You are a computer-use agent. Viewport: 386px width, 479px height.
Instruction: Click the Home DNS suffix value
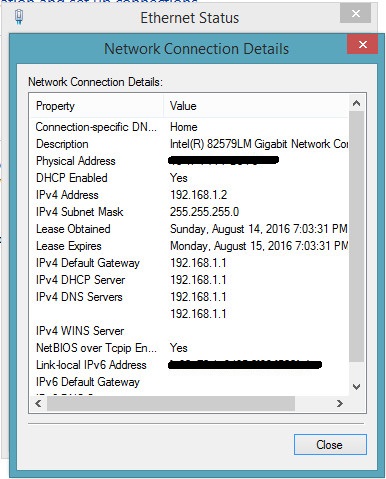184,127
